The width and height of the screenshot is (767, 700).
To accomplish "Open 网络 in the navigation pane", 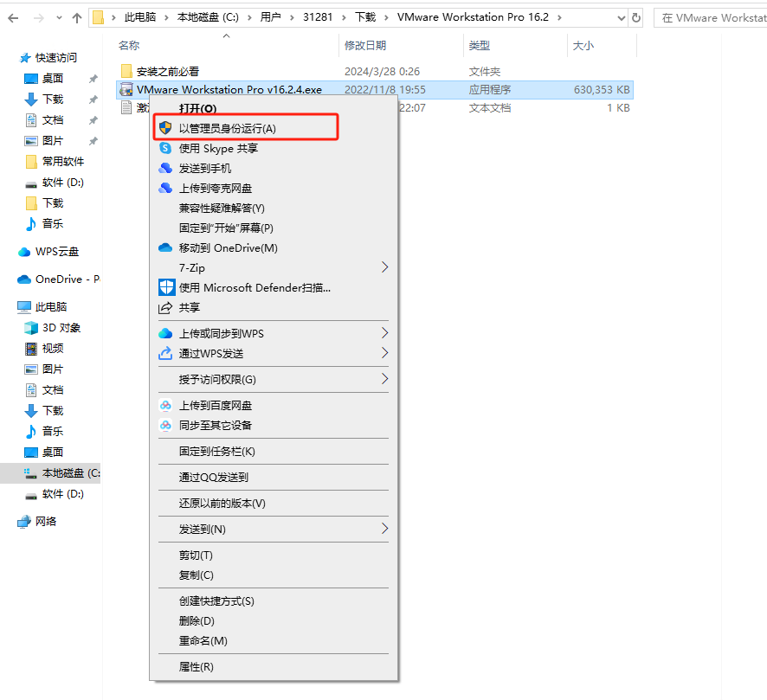I will pos(46,522).
